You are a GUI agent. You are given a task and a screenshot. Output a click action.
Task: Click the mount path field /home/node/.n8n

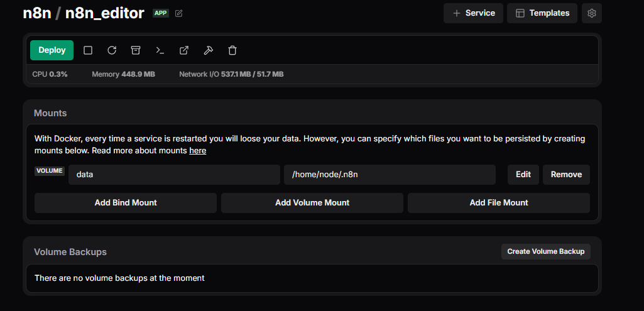[390, 175]
